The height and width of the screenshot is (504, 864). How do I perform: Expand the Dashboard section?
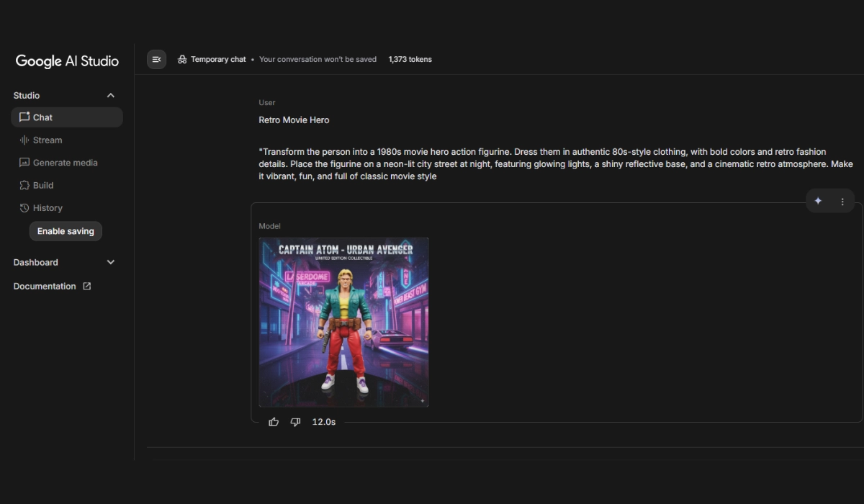[110, 263]
